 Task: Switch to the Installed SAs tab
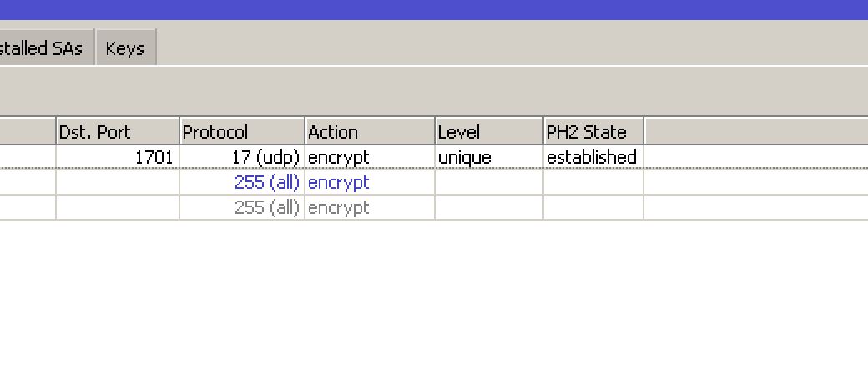pos(47,48)
